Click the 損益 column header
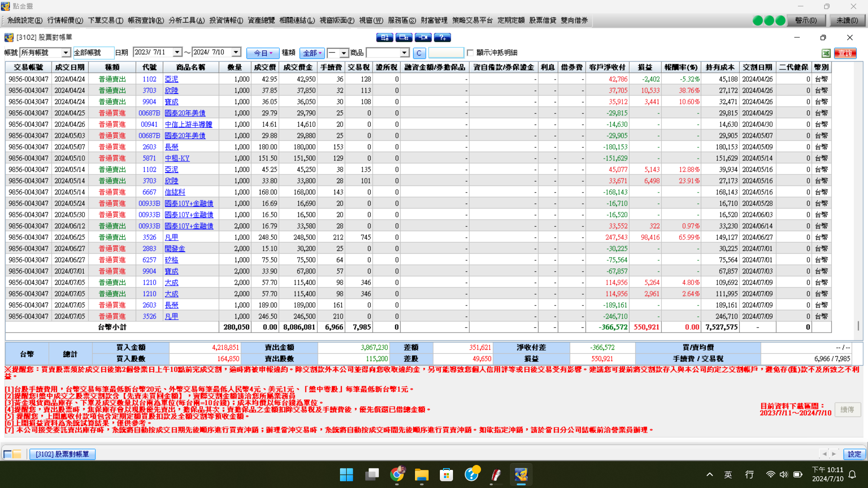The image size is (868, 488). (x=645, y=67)
